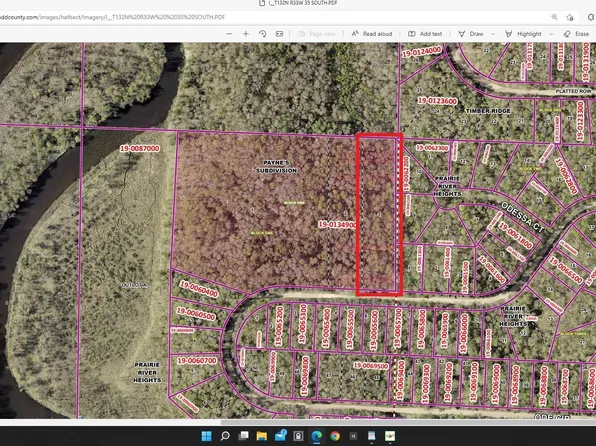This screenshot has height=446, width=596.
Task: Zoom out the PDF with the minus icon
Action: pyautogui.click(x=229, y=34)
